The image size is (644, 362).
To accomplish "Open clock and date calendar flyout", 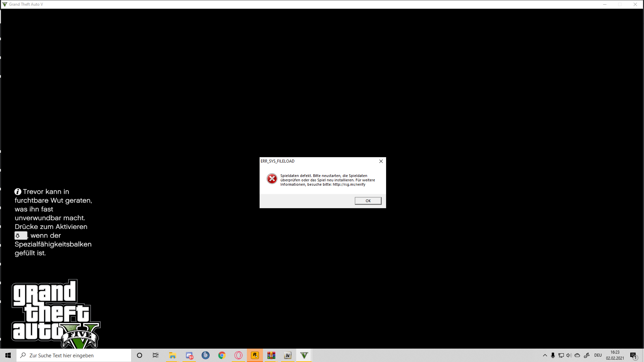I will [x=615, y=355].
